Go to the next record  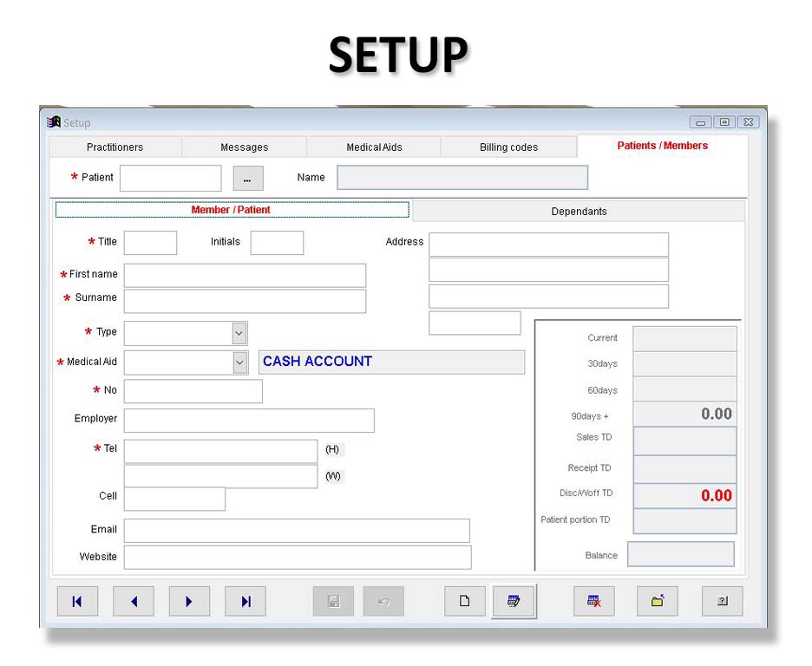point(189,601)
